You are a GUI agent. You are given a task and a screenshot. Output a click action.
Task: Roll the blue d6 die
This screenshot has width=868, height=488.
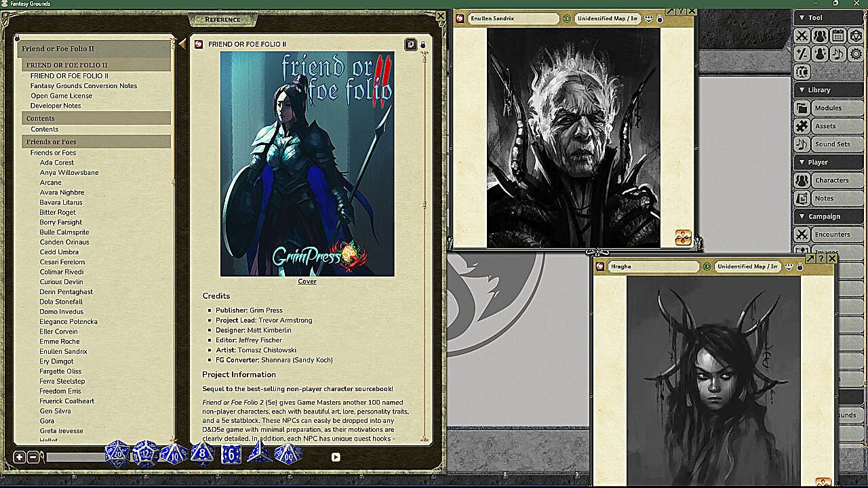tap(231, 454)
